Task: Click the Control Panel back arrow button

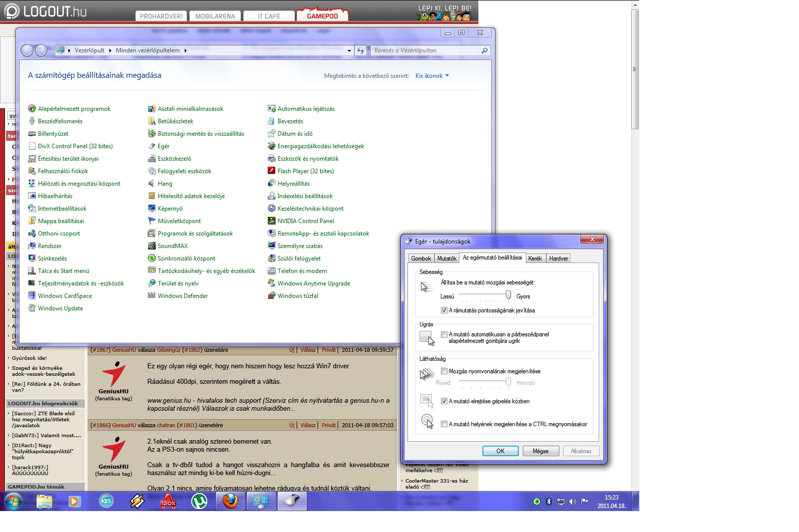Action: click(27, 50)
